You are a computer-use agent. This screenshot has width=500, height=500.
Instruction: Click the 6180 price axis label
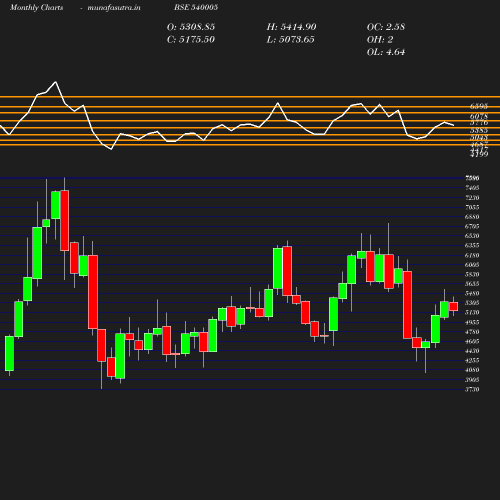point(472,255)
